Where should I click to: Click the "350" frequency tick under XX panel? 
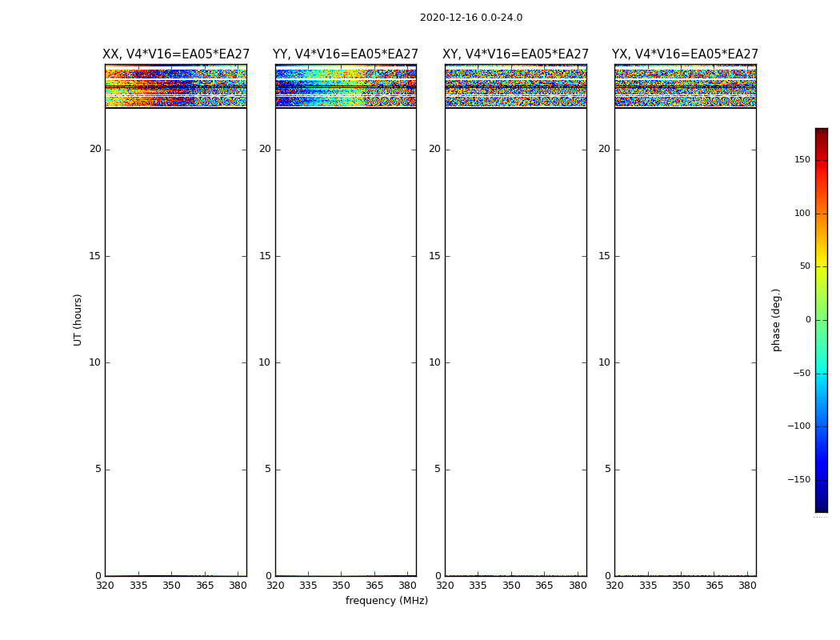point(171,586)
